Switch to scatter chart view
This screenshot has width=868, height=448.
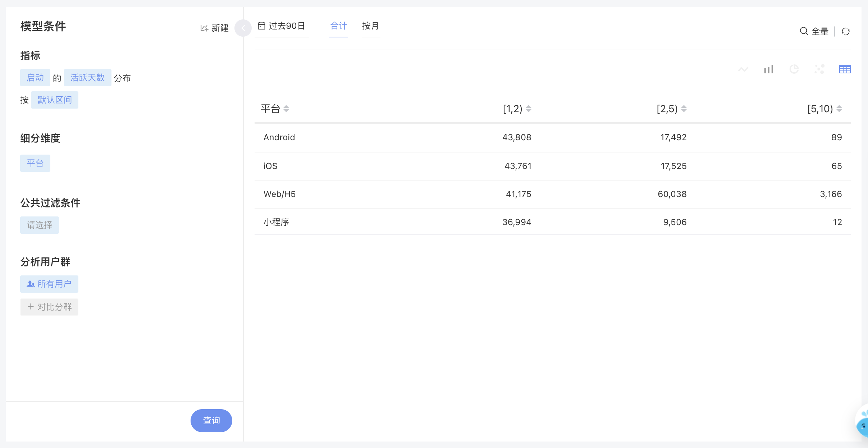(819, 69)
